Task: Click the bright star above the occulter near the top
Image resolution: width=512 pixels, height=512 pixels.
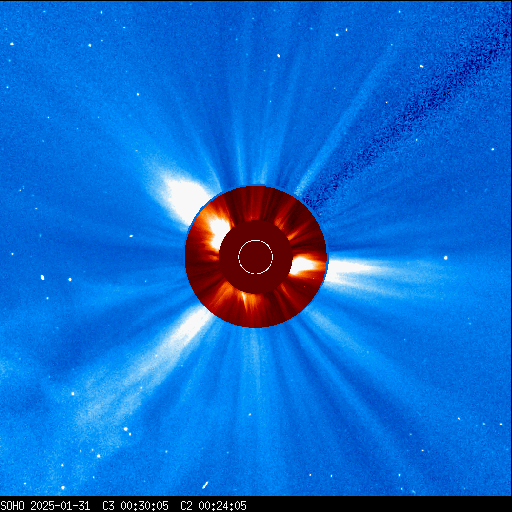Action: click(x=278, y=56)
